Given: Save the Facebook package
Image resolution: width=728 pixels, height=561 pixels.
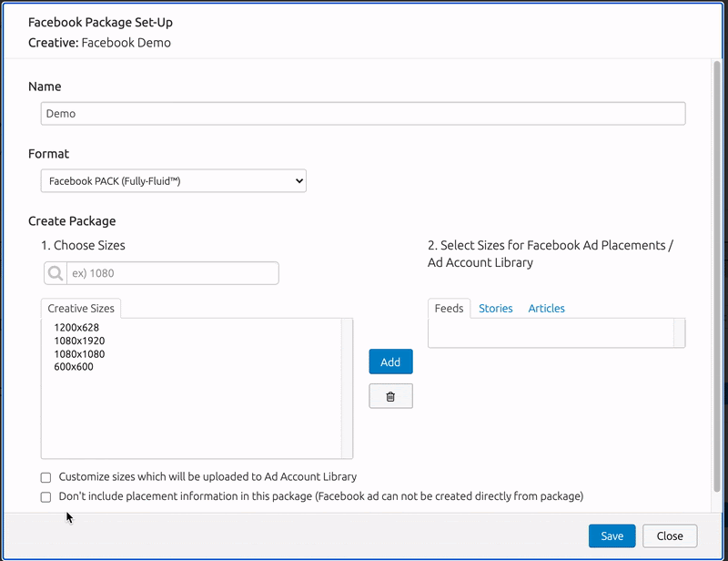Looking at the screenshot, I should pyautogui.click(x=612, y=535).
